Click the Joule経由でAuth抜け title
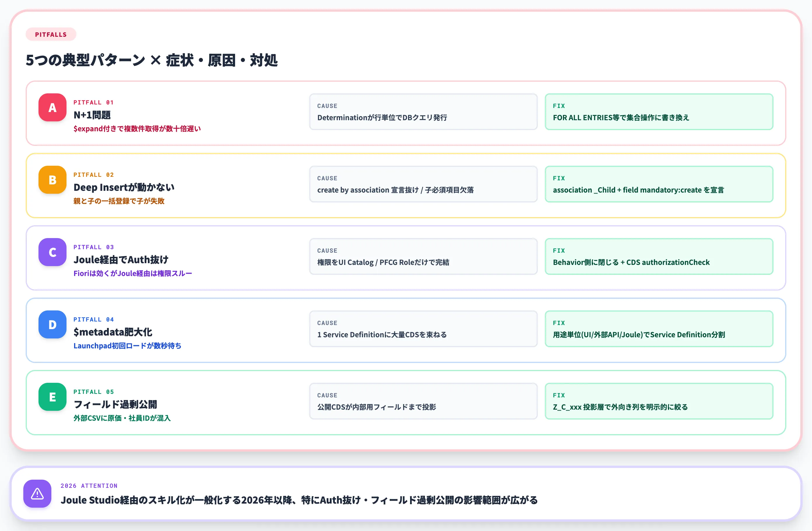The image size is (812, 531). 121,260
